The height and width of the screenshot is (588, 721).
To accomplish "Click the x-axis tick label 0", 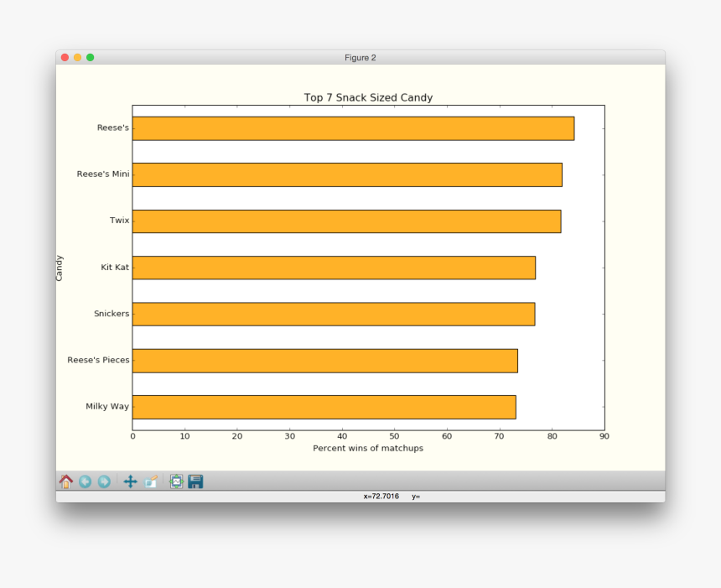I will pyautogui.click(x=133, y=436).
